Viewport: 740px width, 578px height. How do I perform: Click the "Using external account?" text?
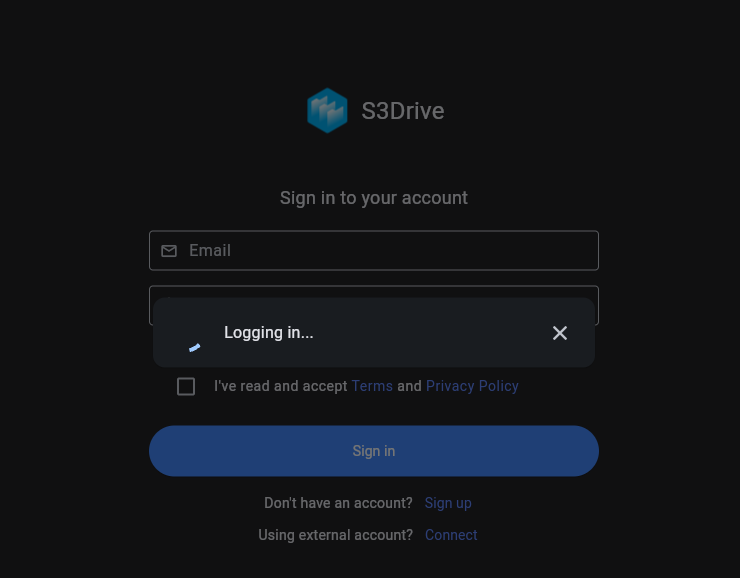tap(336, 535)
